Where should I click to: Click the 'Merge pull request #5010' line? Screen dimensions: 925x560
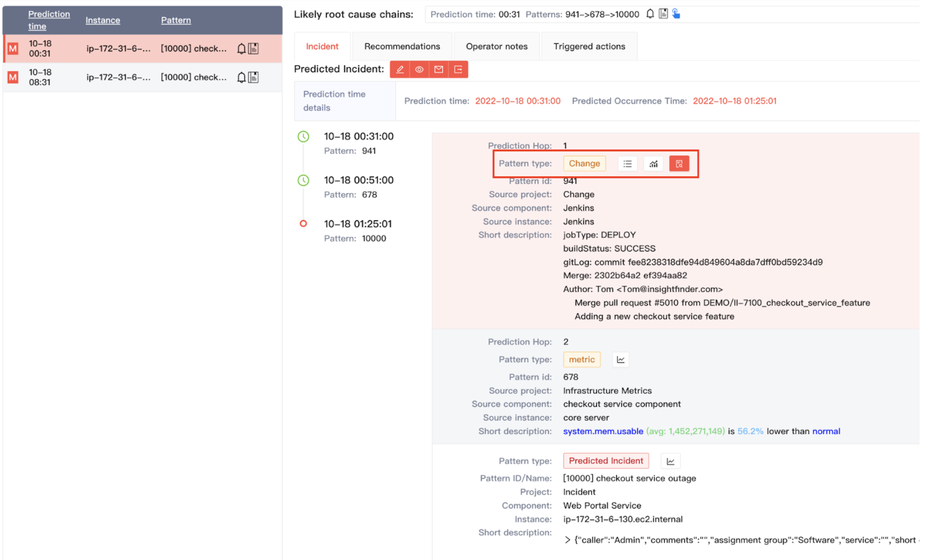pos(722,303)
